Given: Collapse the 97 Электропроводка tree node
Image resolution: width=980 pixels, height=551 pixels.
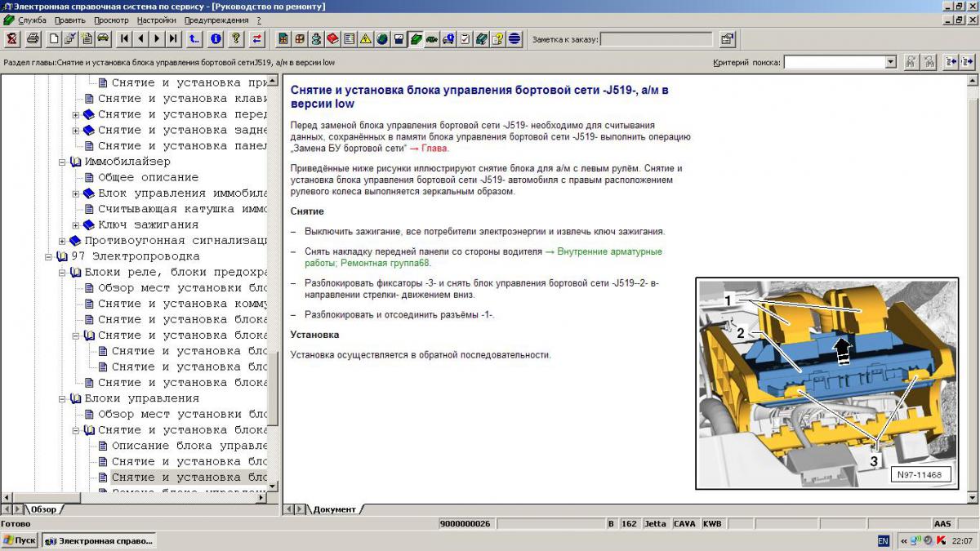Looking at the screenshot, I should coord(50,256).
